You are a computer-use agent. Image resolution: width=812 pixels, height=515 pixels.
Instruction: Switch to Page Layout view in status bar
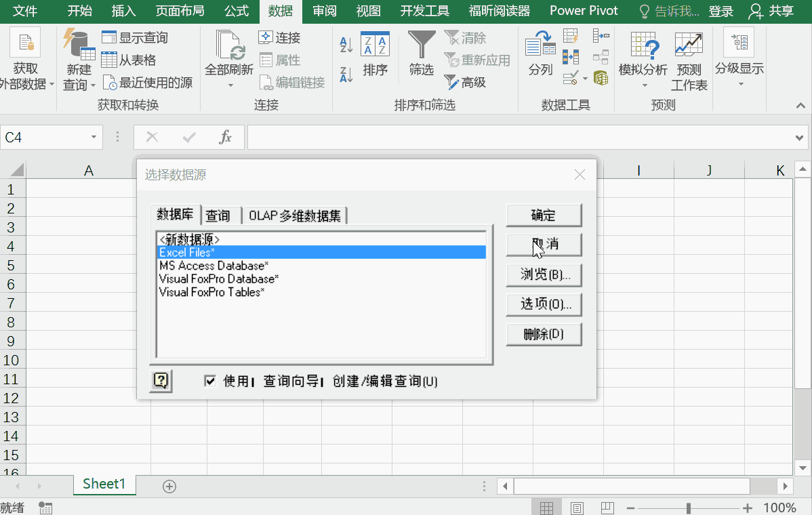577,508
